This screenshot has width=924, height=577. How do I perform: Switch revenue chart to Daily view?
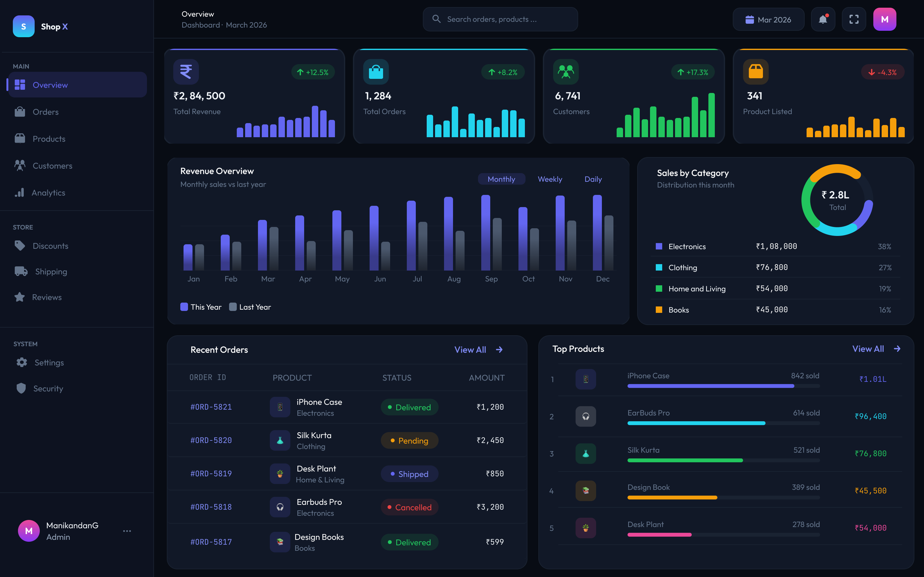pos(593,179)
